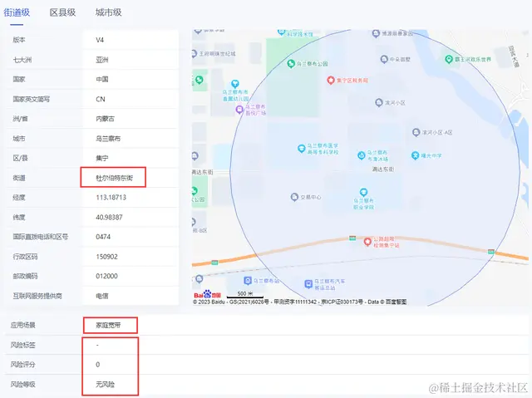Switch to the 区县级 tab
Viewport: 532px width, 398px height.
[x=62, y=12]
